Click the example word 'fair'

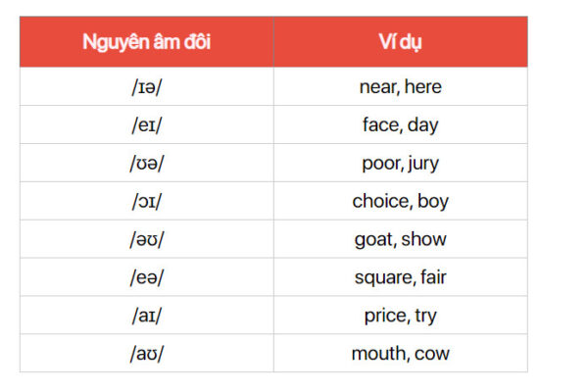[x=433, y=277]
